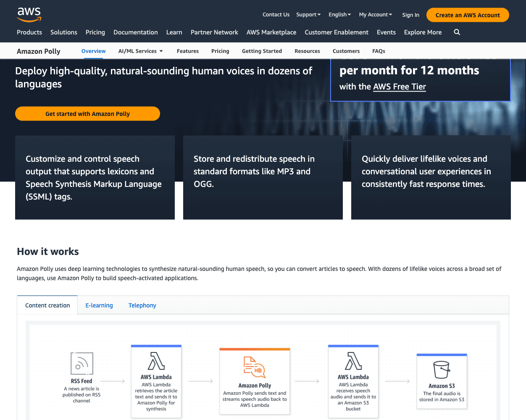Image resolution: width=526 pixels, height=420 pixels.
Task: Open the Amazon Polly Pricing tab
Action: (x=220, y=51)
